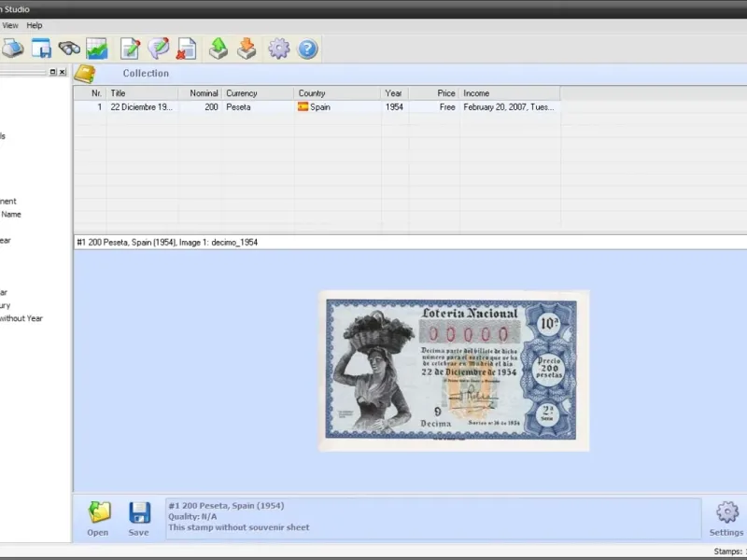Click the yellow Collection book icon

click(x=85, y=74)
